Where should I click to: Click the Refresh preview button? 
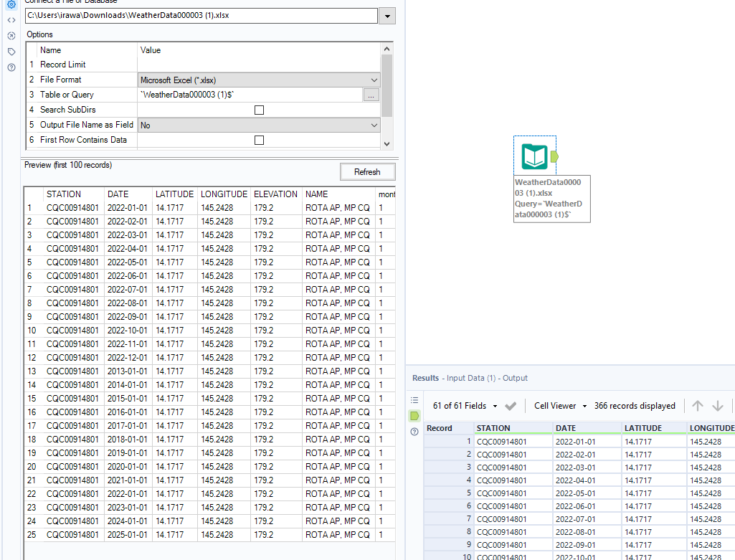tap(367, 172)
